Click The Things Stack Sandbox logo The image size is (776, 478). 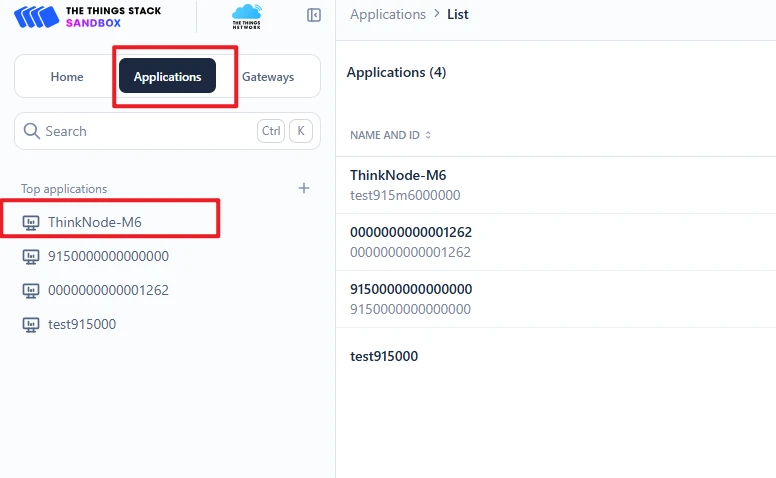click(87, 16)
